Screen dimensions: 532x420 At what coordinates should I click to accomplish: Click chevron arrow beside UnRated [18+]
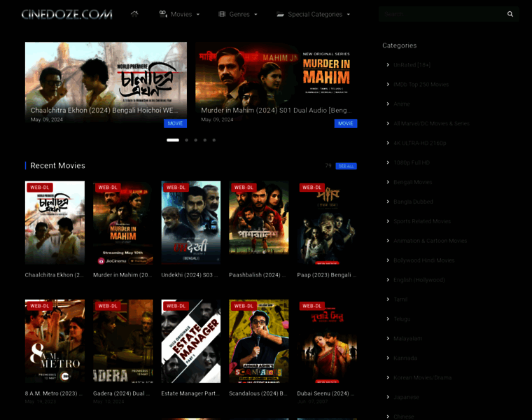388,65
